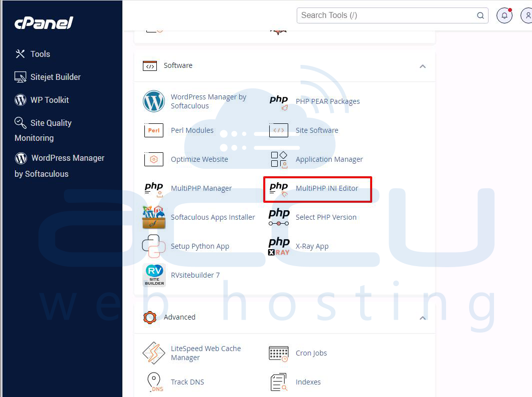Click the Tools wrench icon in sidebar
This screenshot has height=397, width=532.
pyautogui.click(x=20, y=53)
